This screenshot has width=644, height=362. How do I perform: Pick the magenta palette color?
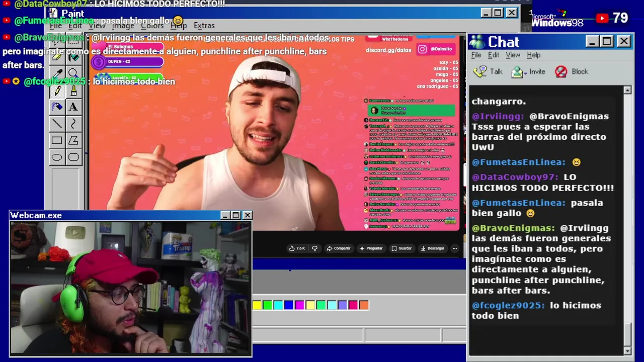tap(300, 305)
